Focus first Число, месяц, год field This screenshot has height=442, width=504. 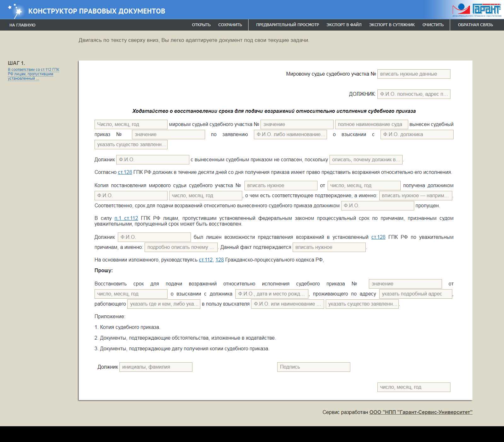131,124
